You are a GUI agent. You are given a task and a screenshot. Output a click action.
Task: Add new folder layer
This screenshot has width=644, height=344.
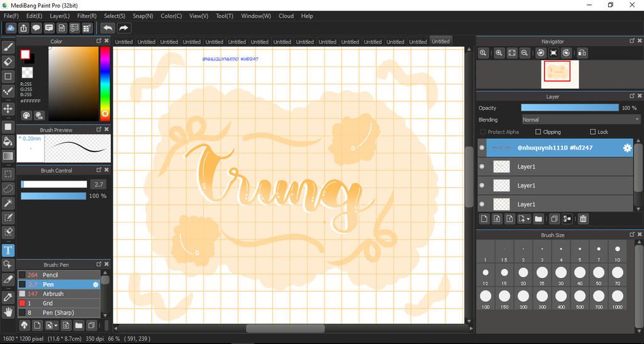pyautogui.click(x=538, y=219)
